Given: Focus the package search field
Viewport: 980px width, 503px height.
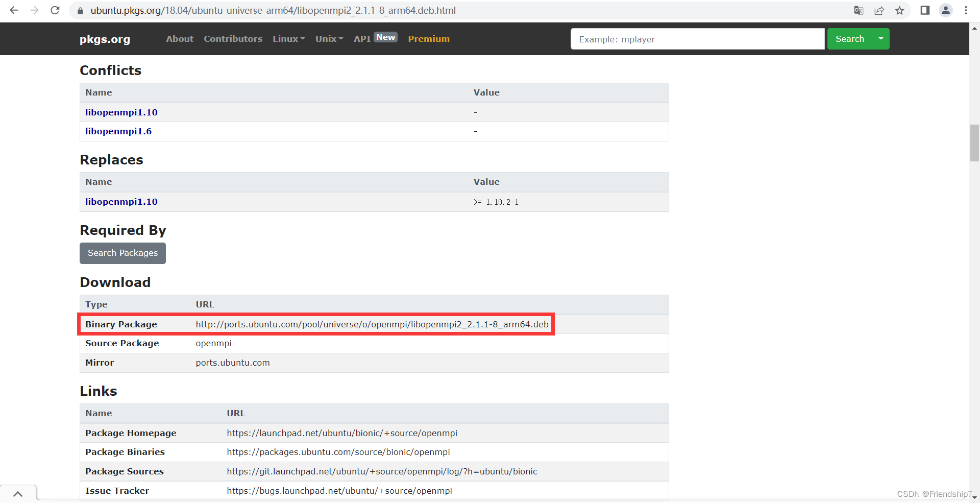Looking at the screenshot, I should tap(697, 39).
